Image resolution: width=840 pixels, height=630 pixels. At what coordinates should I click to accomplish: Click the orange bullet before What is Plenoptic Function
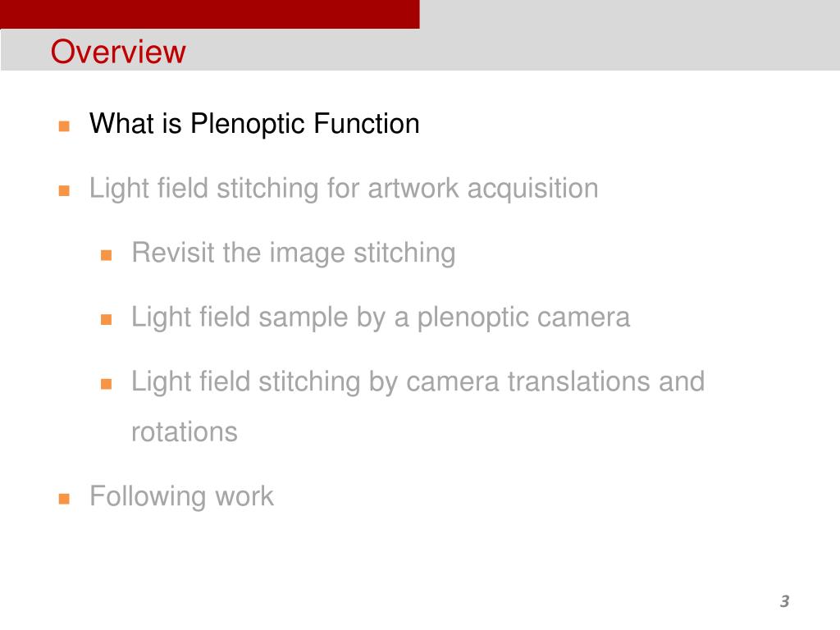point(64,126)
